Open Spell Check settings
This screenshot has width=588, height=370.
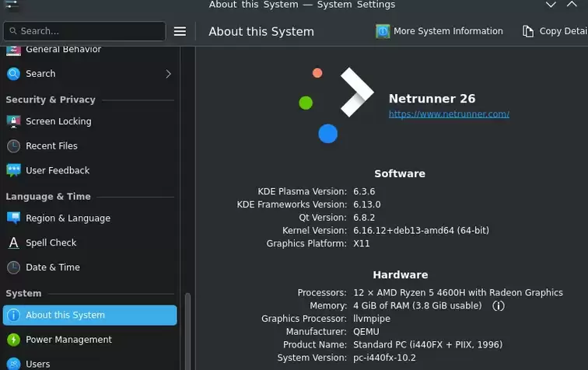(89, 243)
